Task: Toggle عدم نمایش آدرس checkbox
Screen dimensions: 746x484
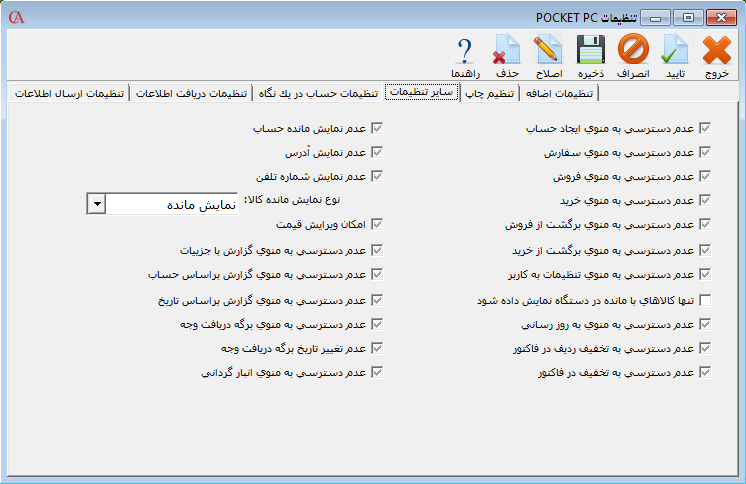Action: pyautogui.click(x=376, y=153)
